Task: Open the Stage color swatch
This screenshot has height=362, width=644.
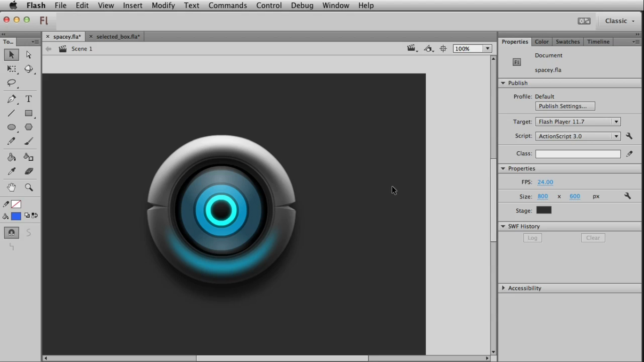Action: [544, 210]
